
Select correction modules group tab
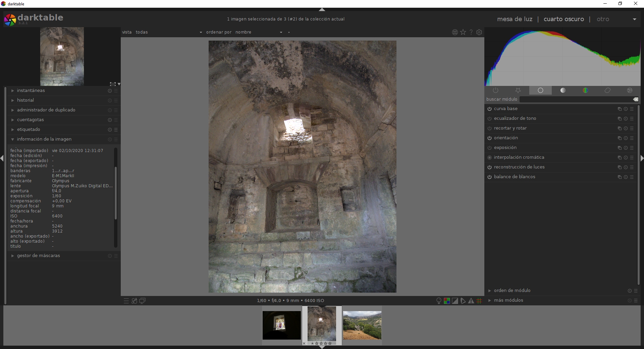pos(607,90)
